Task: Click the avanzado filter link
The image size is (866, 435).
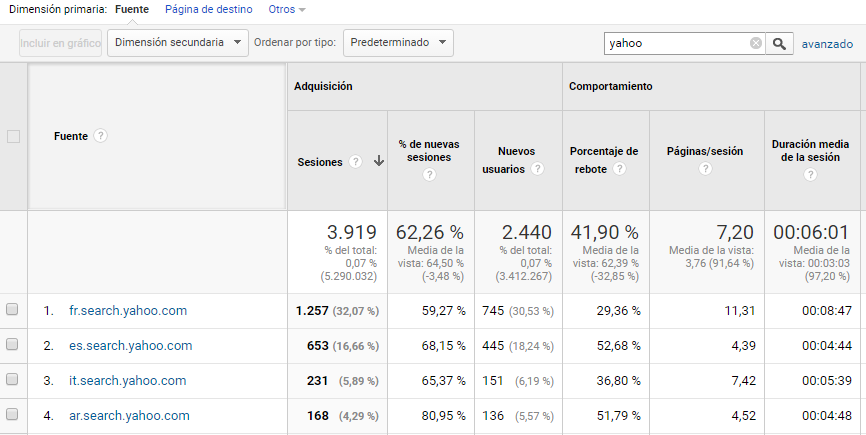Action: pos(827,44)
